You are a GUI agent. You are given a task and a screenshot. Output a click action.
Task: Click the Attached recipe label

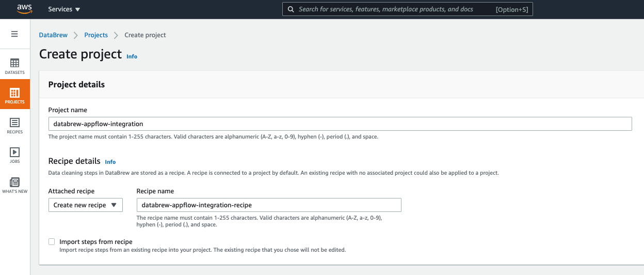tap(71, 191)
